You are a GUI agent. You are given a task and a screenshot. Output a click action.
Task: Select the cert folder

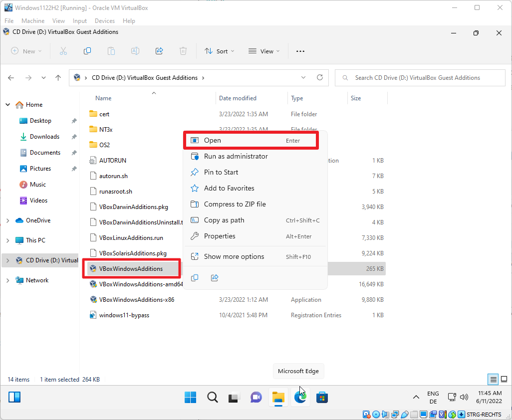click(x=104, y=114)
